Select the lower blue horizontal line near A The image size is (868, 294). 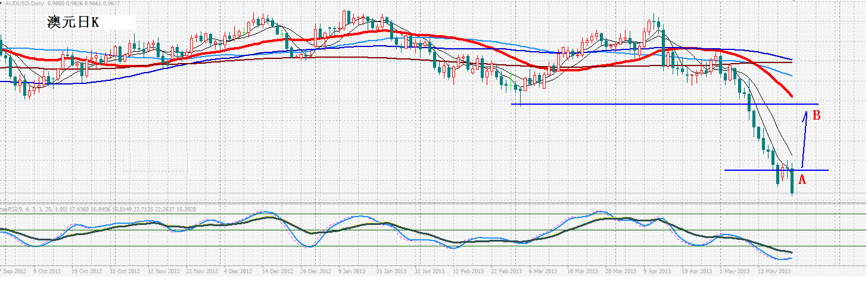[776, 170]
